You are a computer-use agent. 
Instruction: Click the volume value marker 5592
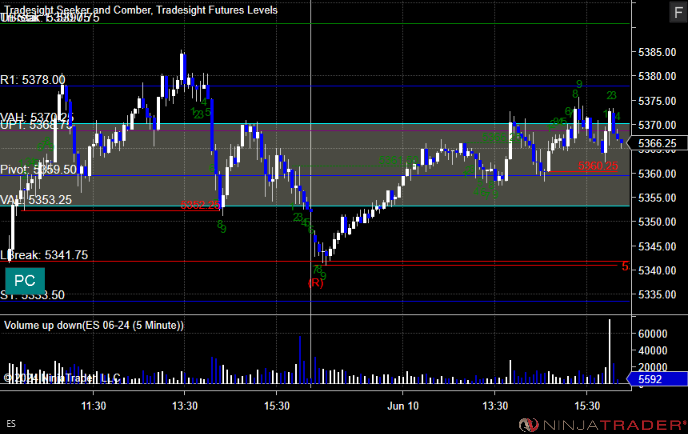[x=657, y=379]
